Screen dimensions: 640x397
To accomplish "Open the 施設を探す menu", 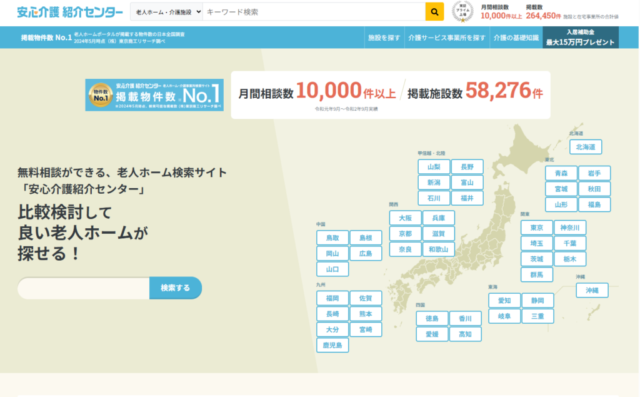I will point(384,38).
